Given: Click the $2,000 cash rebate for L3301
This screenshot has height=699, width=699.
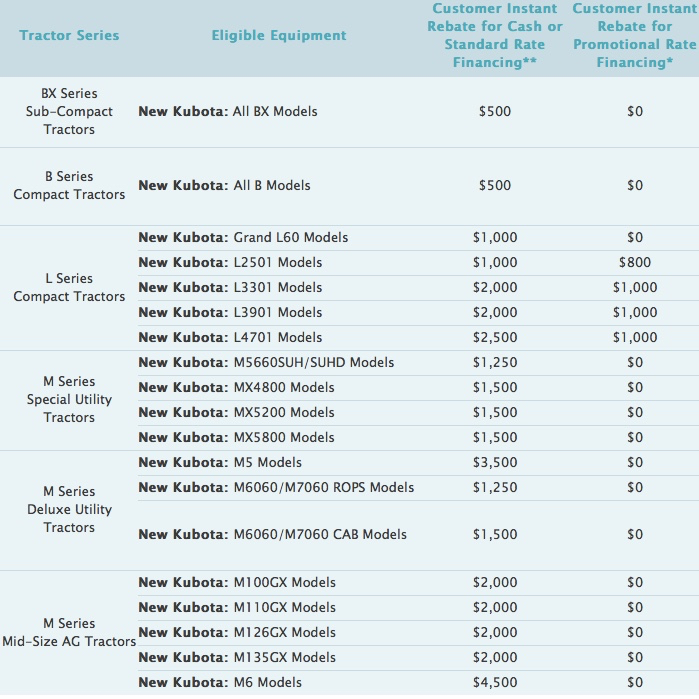Looking at the screenshot, I should [495, 288].
